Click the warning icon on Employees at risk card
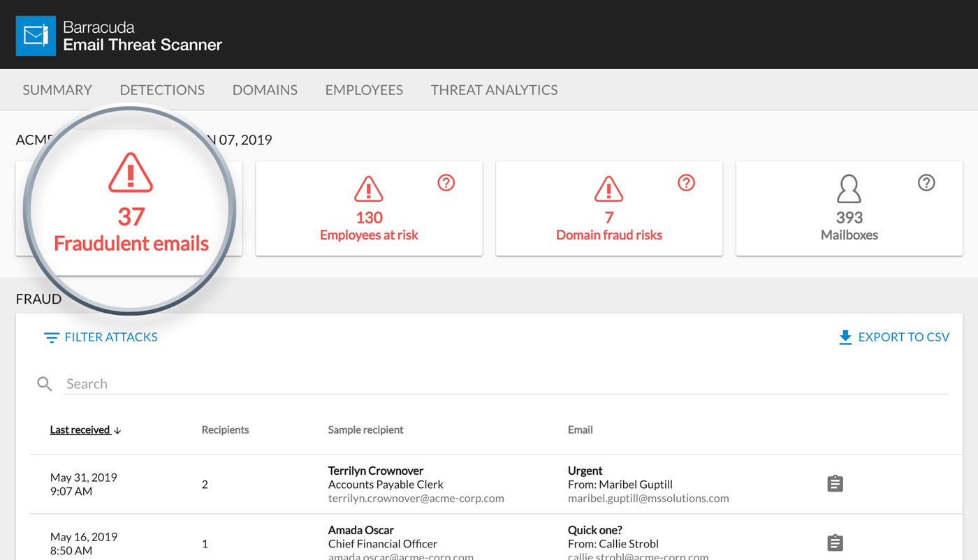Screen dimensions: 978x560 tap(369, 188)
